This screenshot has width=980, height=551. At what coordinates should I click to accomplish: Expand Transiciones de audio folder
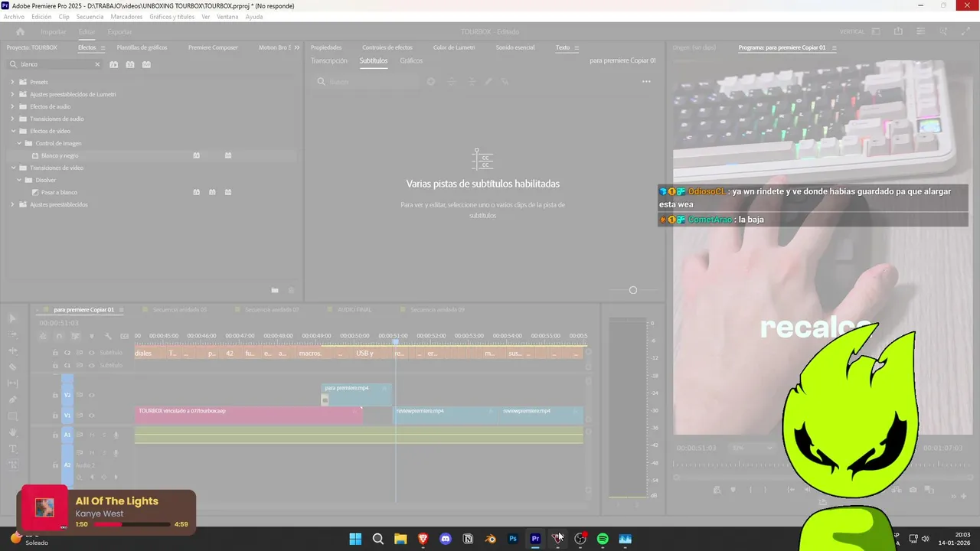point(12,119)
